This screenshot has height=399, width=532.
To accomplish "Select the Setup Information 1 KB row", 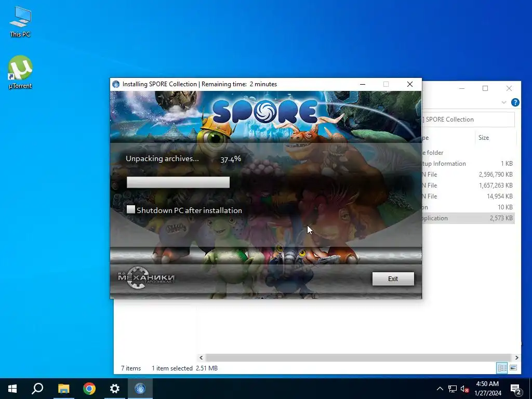I will point(468,164).
